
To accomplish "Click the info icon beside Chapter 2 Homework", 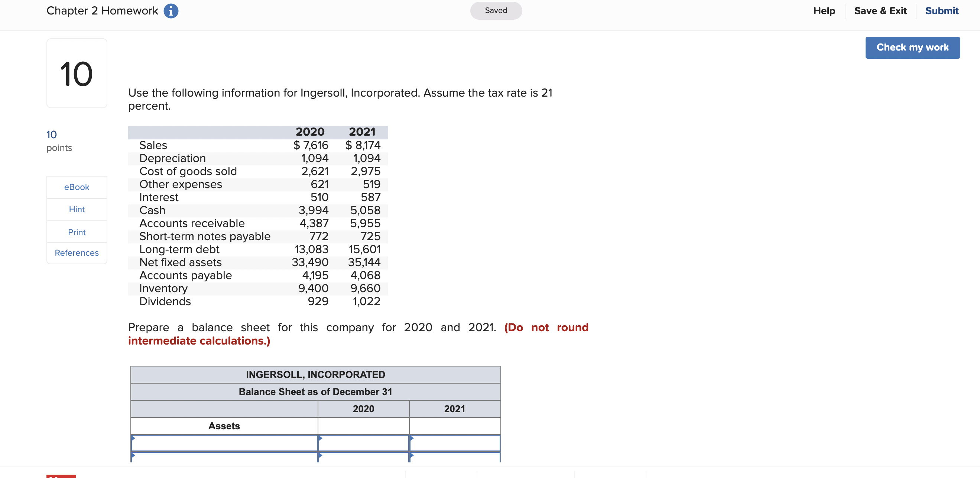I will tap(171, 11).
